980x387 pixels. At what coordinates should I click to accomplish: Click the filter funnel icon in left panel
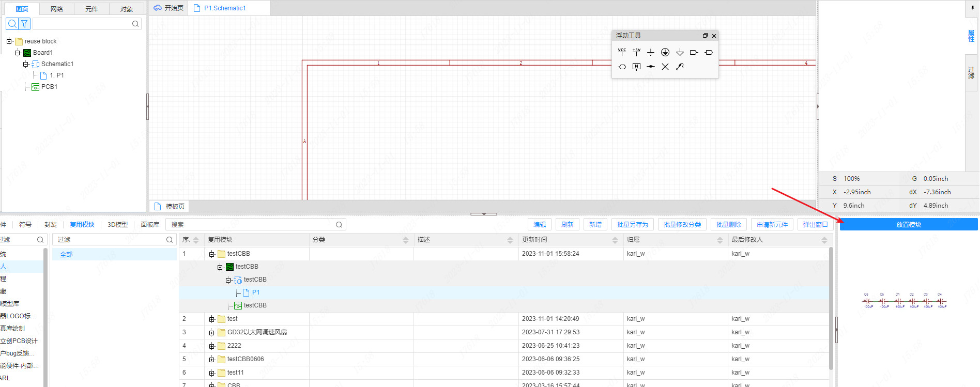(24, 24)
